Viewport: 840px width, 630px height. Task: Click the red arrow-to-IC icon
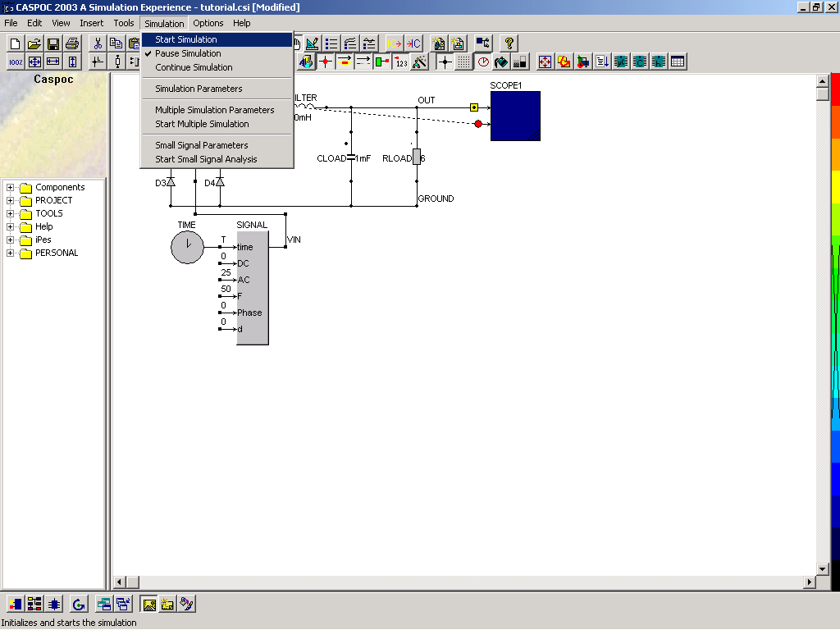[413, 43]
